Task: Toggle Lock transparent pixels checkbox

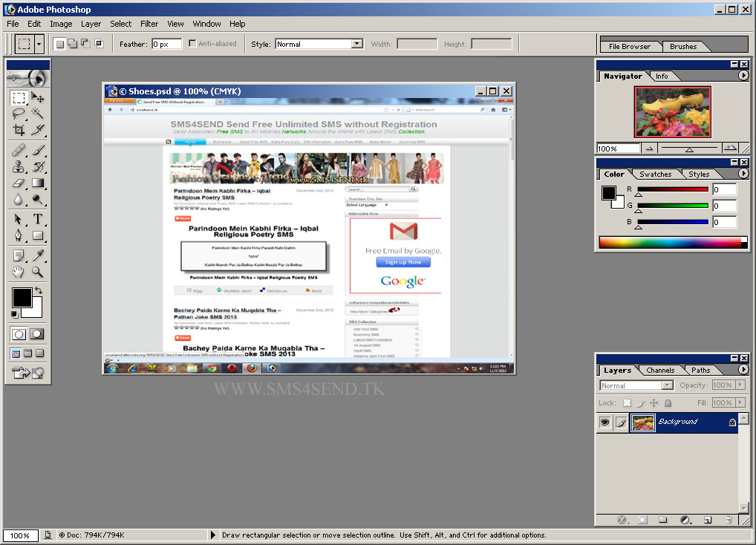Action: click(627, 403)
